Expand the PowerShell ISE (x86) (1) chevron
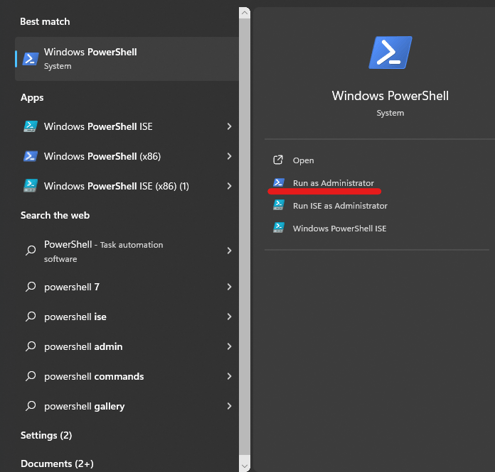 pyautogui.click(x=229, y=186)
